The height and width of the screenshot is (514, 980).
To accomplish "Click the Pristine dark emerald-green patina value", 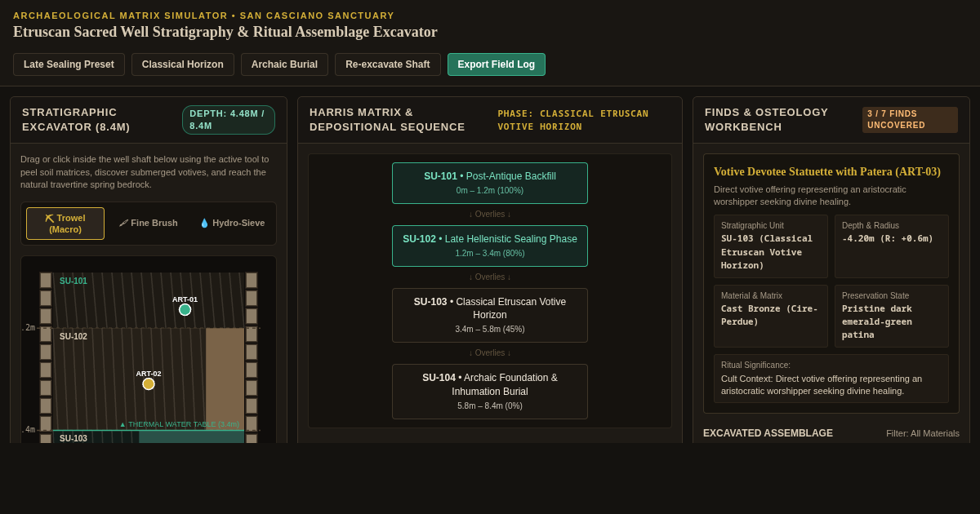I will [x=878, y=322].
